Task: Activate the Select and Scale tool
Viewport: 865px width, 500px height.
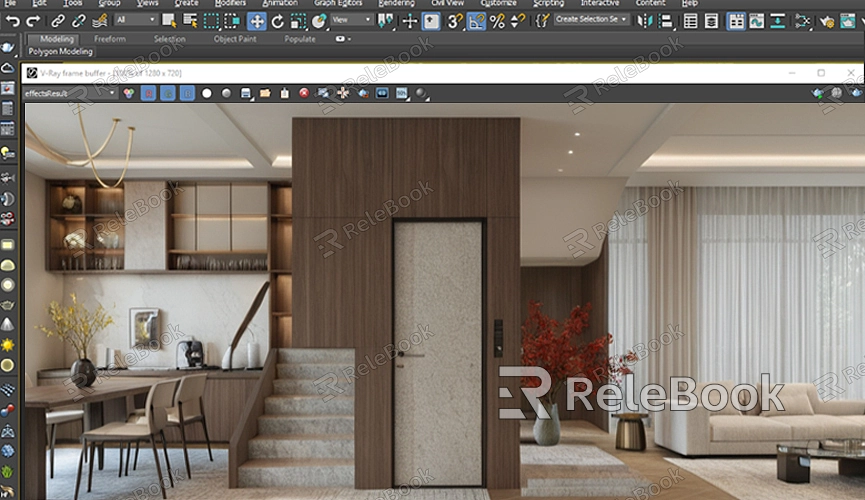Action: tap(298, 22)
